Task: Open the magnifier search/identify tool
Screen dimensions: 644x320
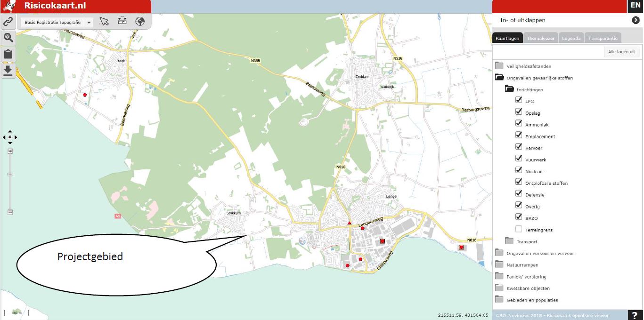Action: (8, 38)
